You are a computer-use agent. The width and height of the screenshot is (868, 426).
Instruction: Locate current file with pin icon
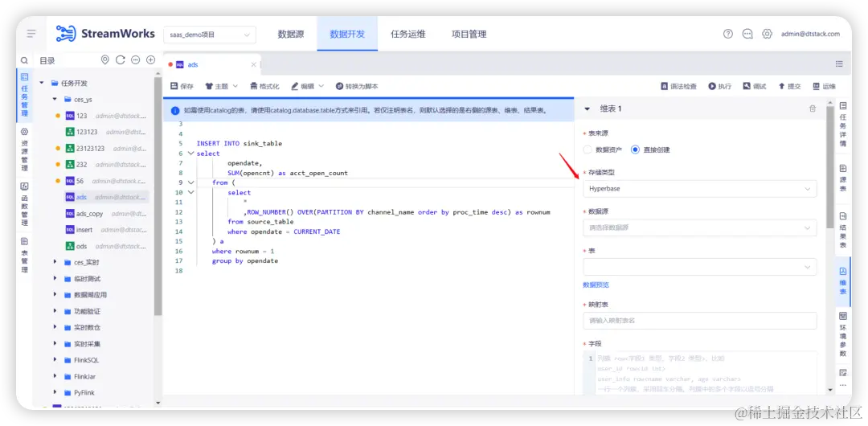coord(105,60)
